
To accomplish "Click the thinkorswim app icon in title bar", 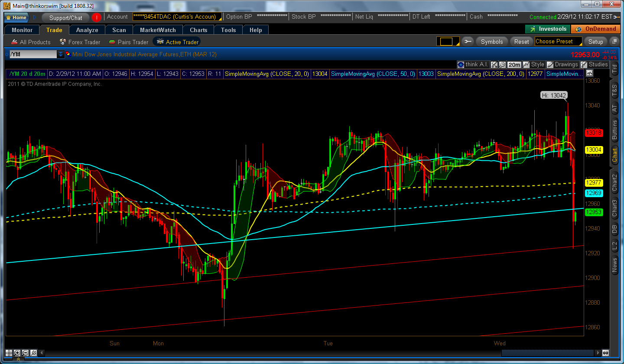I will pyautogui.click(x=7, y=6).
